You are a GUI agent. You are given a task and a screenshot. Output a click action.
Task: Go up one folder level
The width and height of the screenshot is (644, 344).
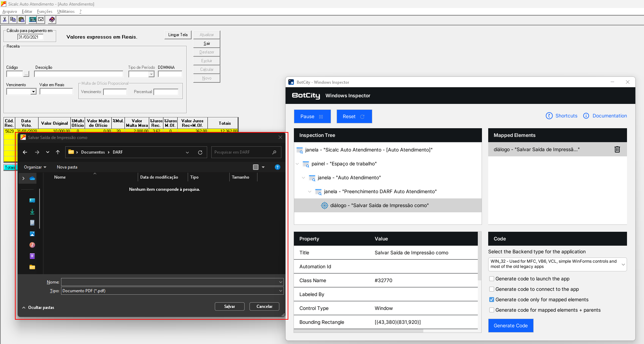tap(58, 152)
